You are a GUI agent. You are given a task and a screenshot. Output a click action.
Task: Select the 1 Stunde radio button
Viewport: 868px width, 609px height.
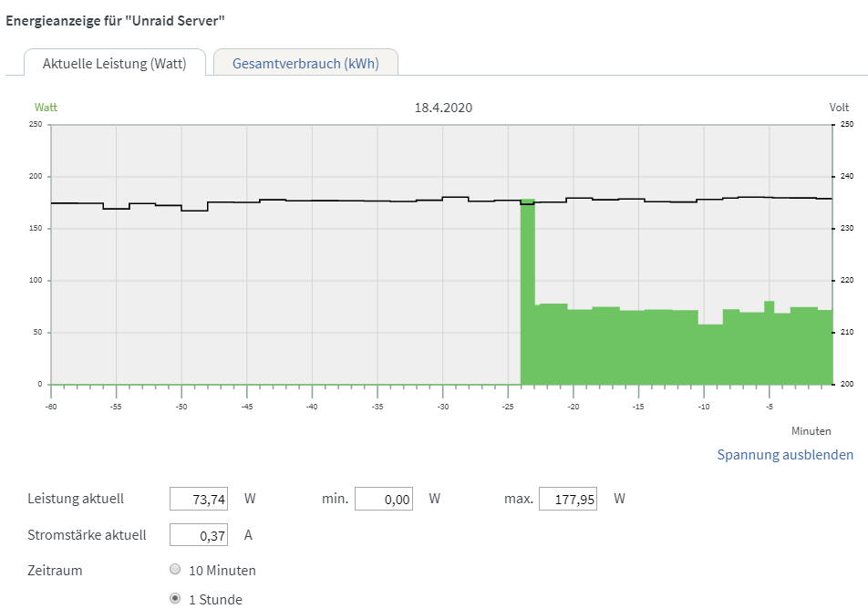pos(175,598)
